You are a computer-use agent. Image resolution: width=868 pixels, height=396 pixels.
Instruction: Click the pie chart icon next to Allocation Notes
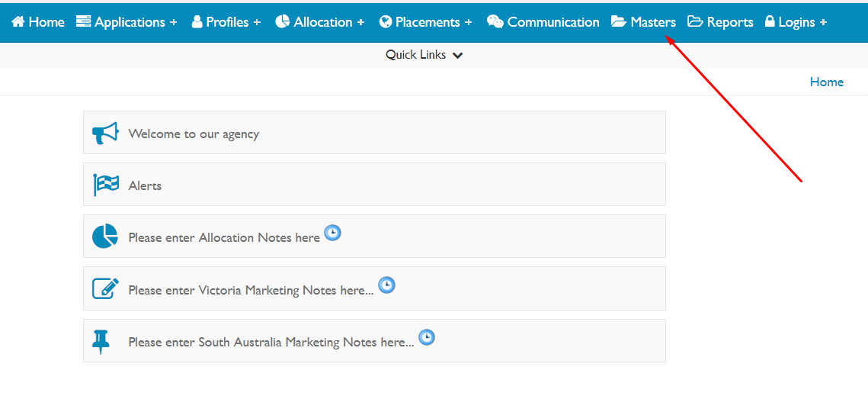click(105, 237)
